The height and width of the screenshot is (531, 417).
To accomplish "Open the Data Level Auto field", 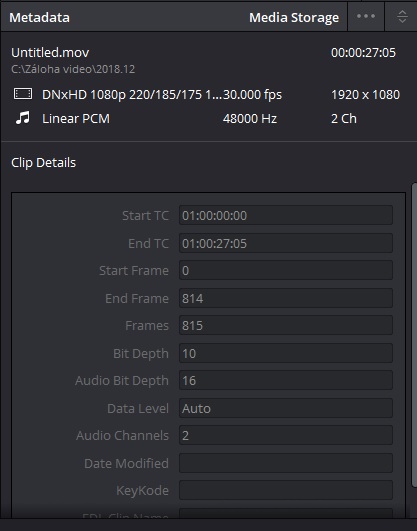I will [x=286, y=408].
